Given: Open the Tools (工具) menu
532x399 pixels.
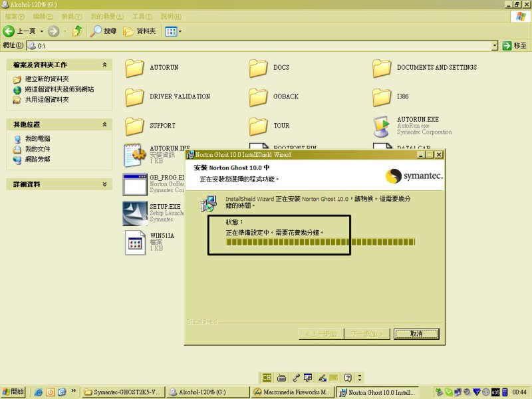Looking at the screenshot, I should (x=142, y=16).
